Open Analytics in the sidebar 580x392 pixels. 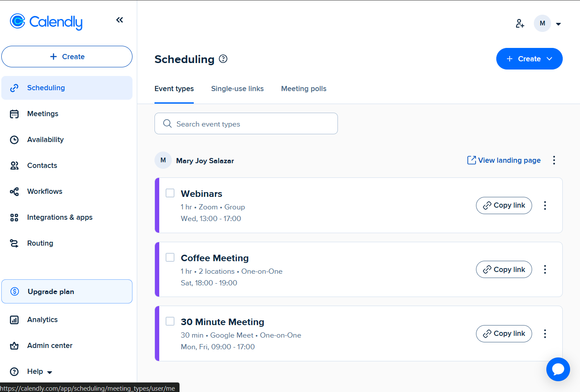pyautogui.click(x=67, y=319)
